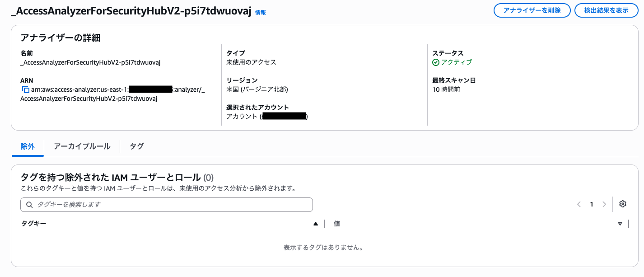
Task: Go to next page arrow
Action: (604, 204)
